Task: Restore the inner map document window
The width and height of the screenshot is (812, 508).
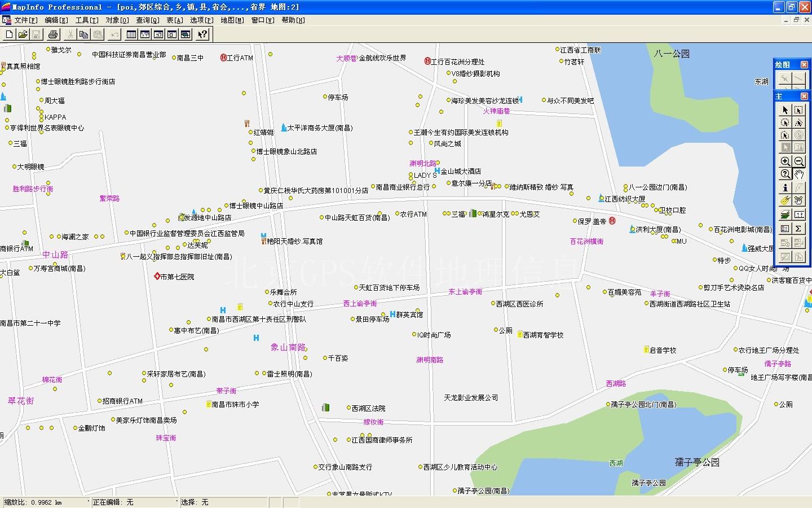Action: [797, 20]
